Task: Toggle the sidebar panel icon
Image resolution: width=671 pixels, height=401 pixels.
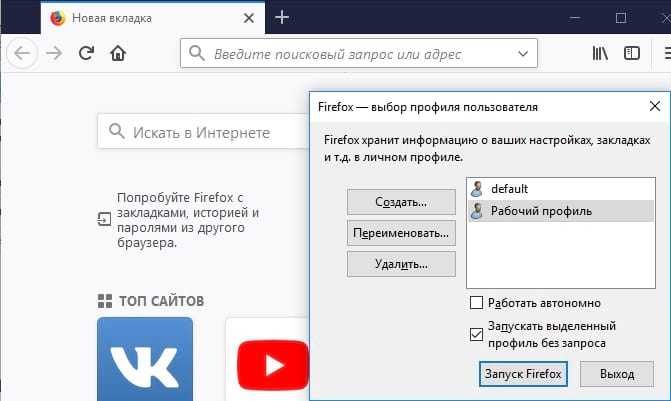Action: point(632,53)
